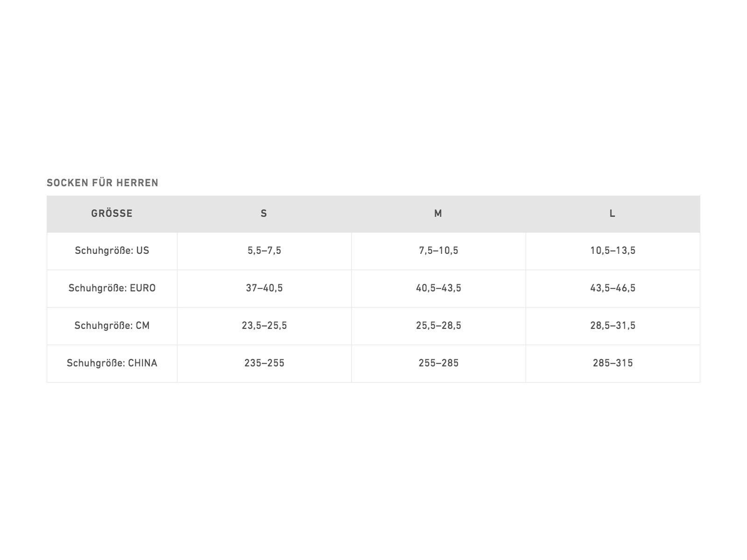
Task: Click the GRÖSSE column header
Action: coord(112,214)
